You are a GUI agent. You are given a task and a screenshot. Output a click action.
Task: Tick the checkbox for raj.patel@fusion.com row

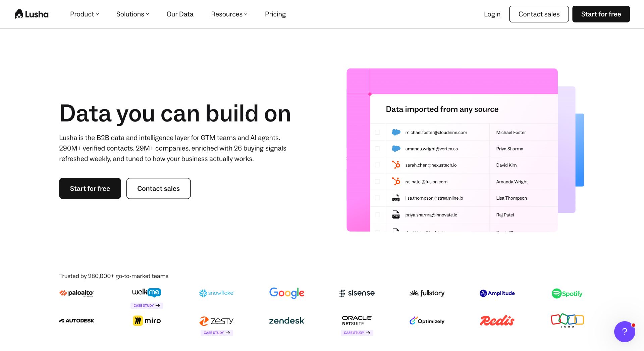377,182
